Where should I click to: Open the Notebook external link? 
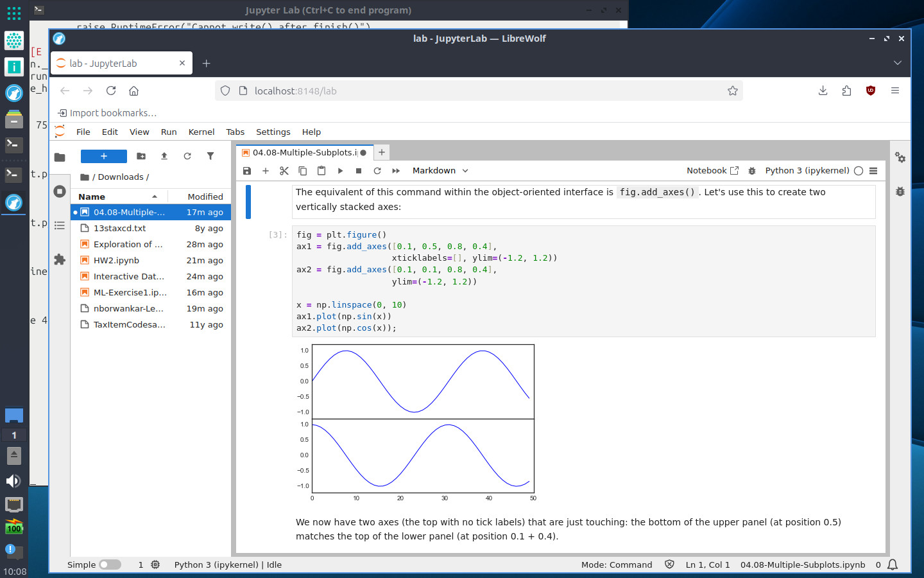tap(735, 170)
